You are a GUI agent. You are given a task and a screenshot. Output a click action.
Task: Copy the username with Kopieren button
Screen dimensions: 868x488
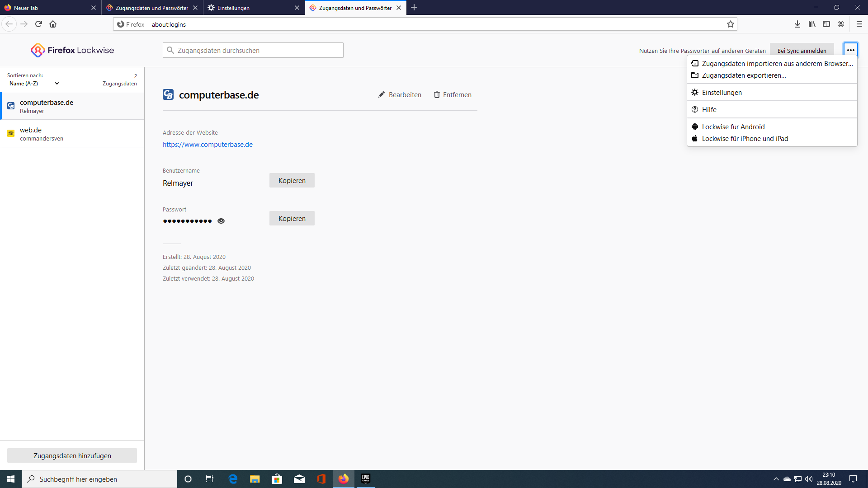(x=292, y=180)
